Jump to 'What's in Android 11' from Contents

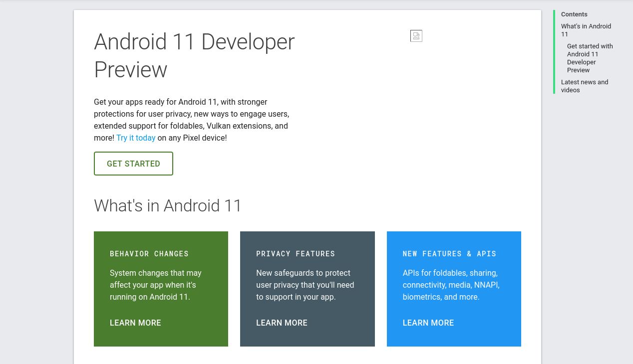pyautogui.click(x=586, y=30)
